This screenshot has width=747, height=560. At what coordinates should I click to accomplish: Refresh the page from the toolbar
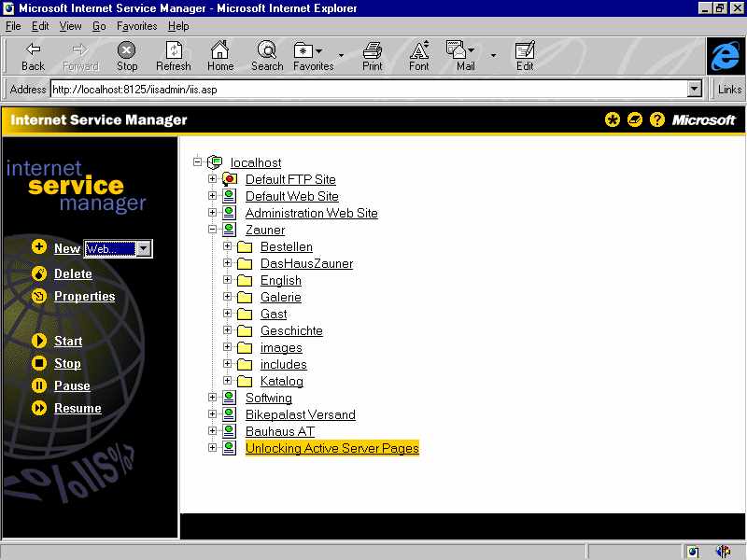tap(174, 56)
